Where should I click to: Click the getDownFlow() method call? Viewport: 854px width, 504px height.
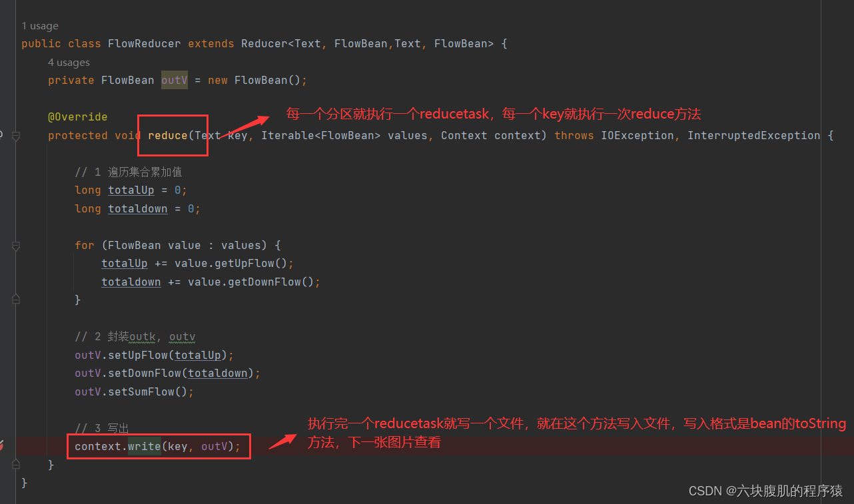264,282
